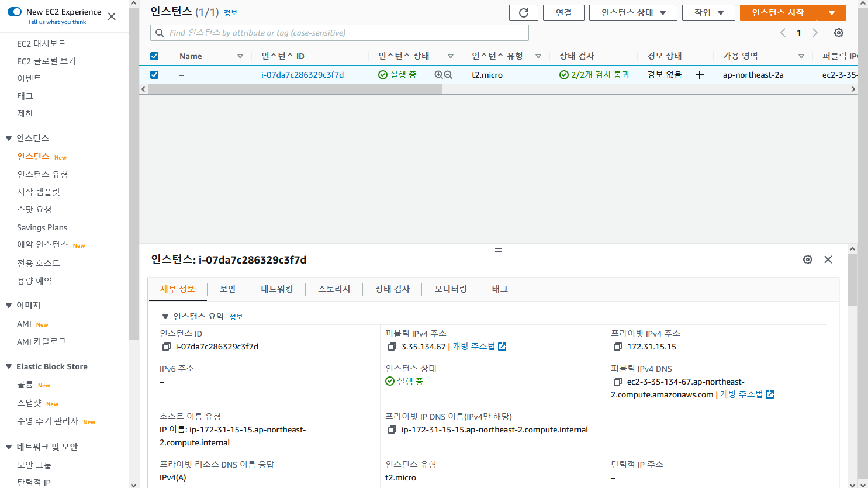This screenshot has width=868, height=488.
Task: Switch to 상태 검사 tab
Action: 393,289
